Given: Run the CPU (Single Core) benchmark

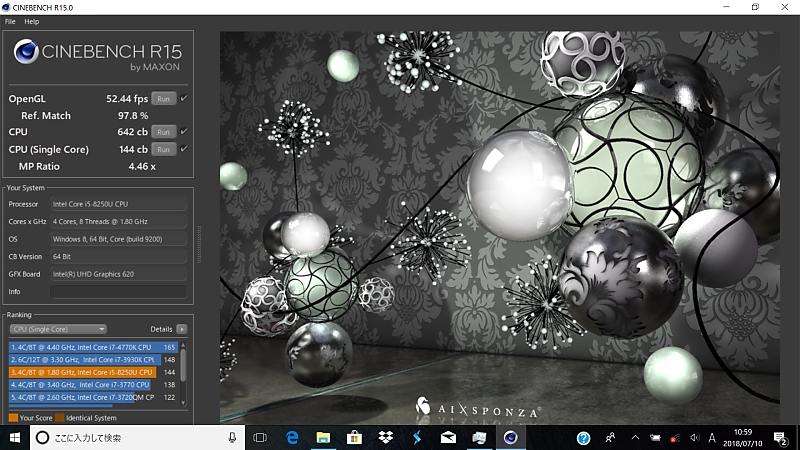Looking at the screenshot, I should coord(163,149).
